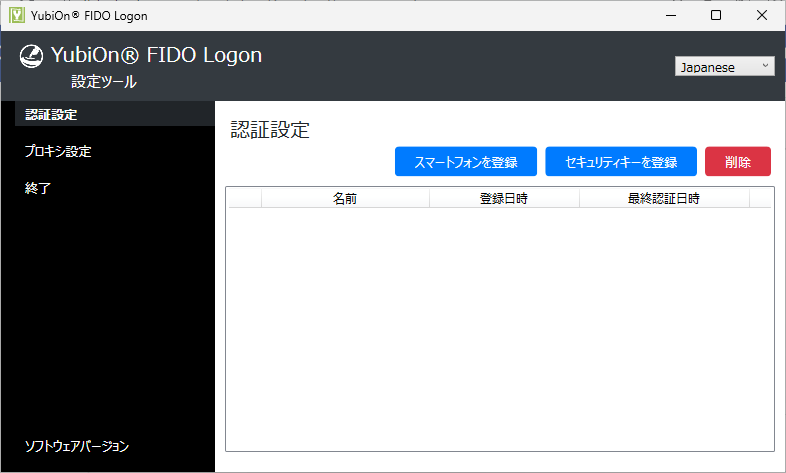This screenshot has width=786, height=473.
Task: Click スマートフォンを登録 button
Action: tap(466, 161)
